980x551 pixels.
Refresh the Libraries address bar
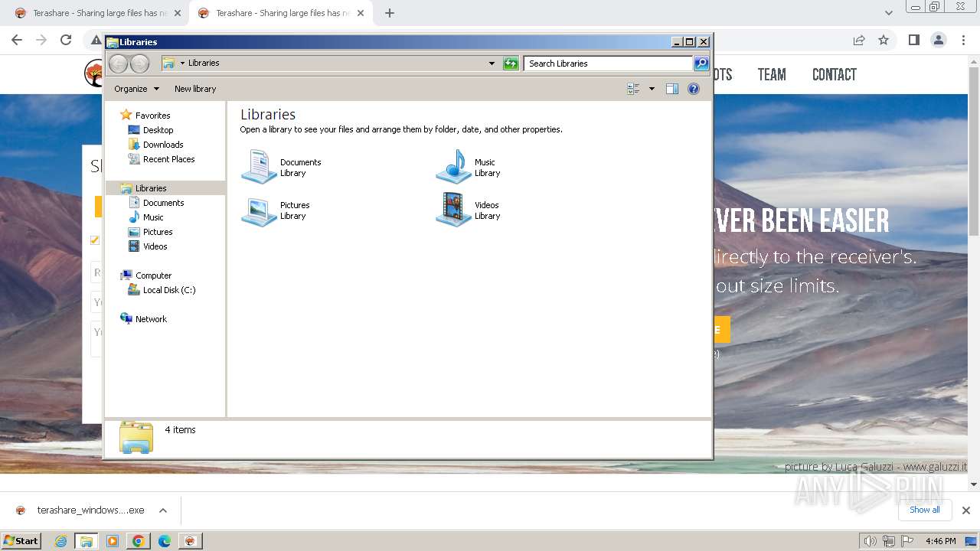pyautogui.click(x=511, y=64)
